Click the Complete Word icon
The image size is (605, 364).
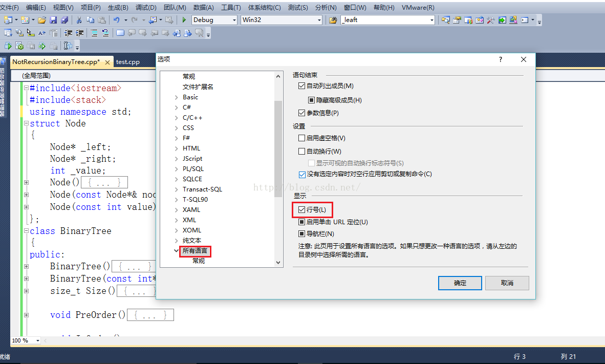(41, 33)
